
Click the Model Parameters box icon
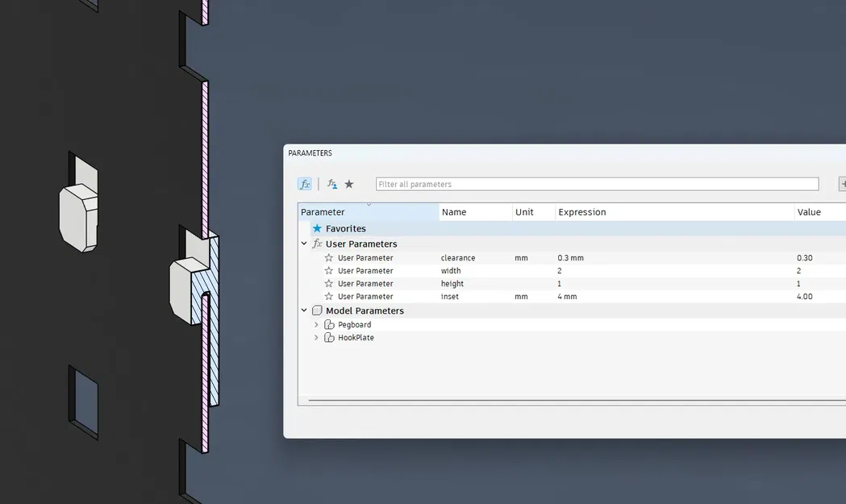click(x=317, y=310)
